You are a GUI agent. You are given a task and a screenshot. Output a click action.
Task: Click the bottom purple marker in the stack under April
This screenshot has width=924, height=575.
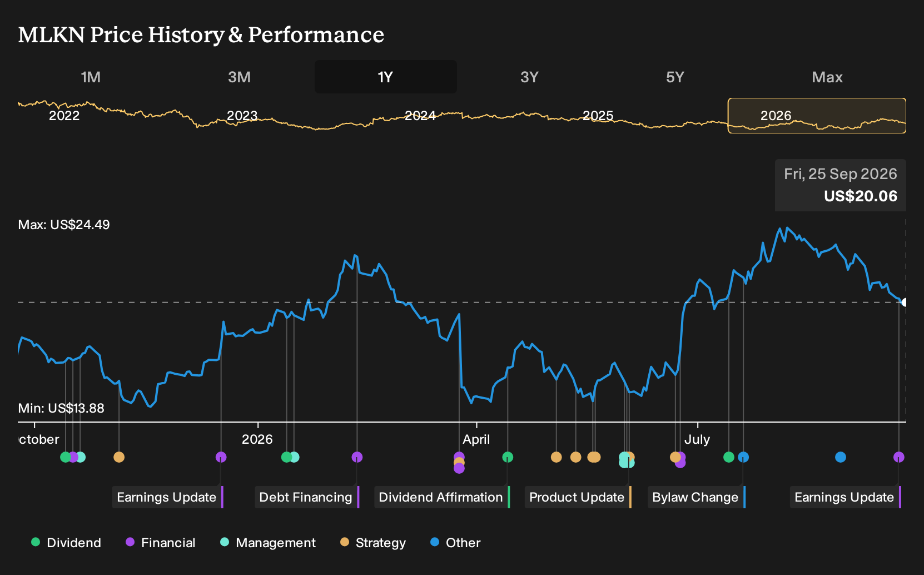pyautogui.click(x=459, y=468)
